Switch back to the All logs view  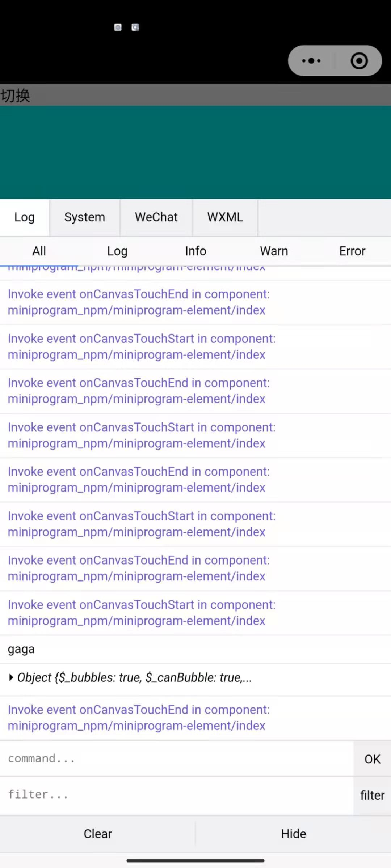(x=39, y=251)
